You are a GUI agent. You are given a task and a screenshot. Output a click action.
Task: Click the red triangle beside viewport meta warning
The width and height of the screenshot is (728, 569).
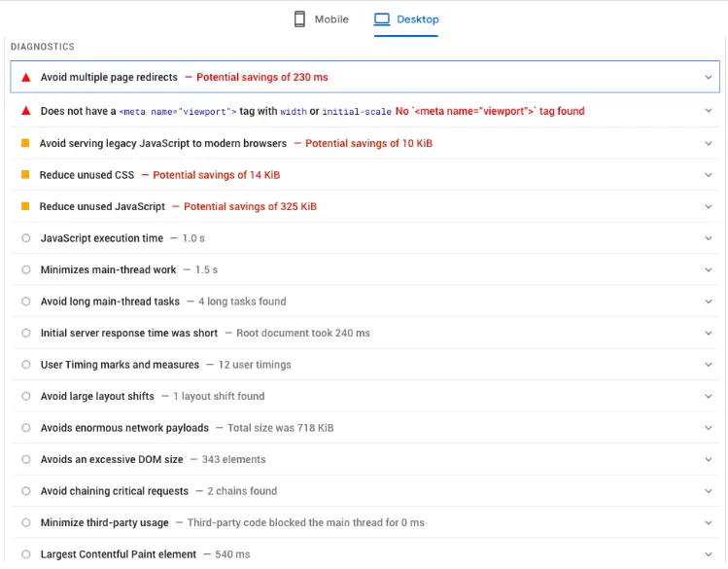coord(26,111)
